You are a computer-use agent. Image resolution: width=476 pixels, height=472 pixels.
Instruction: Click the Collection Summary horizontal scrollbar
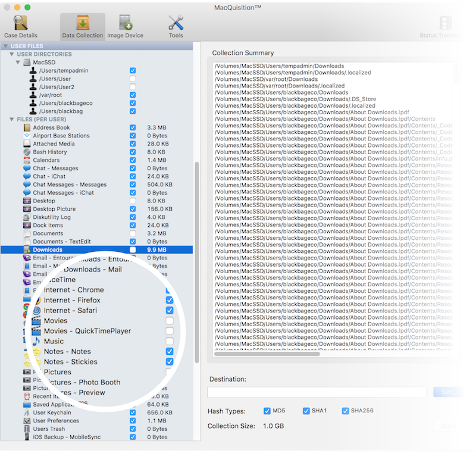[267, 354]
